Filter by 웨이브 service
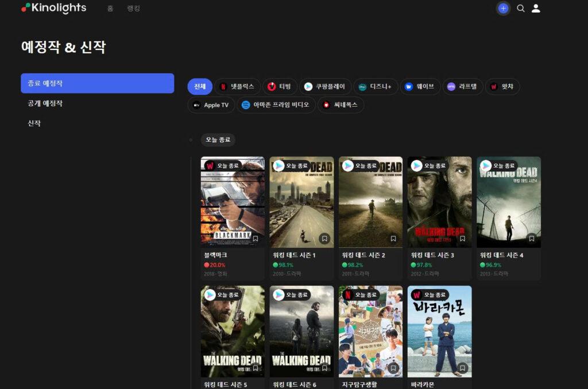Viewport: 588px width, 389px height. 420,87
